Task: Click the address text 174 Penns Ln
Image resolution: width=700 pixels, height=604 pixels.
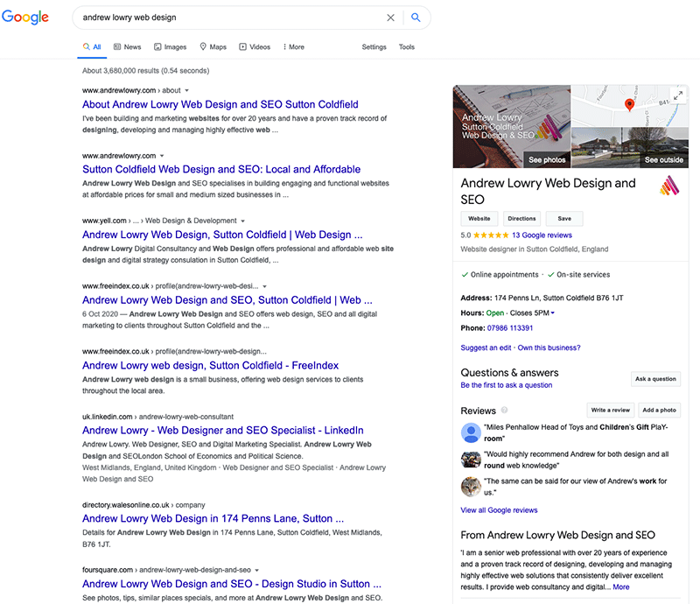Action: pyautogui.click(x=559, y=298)
